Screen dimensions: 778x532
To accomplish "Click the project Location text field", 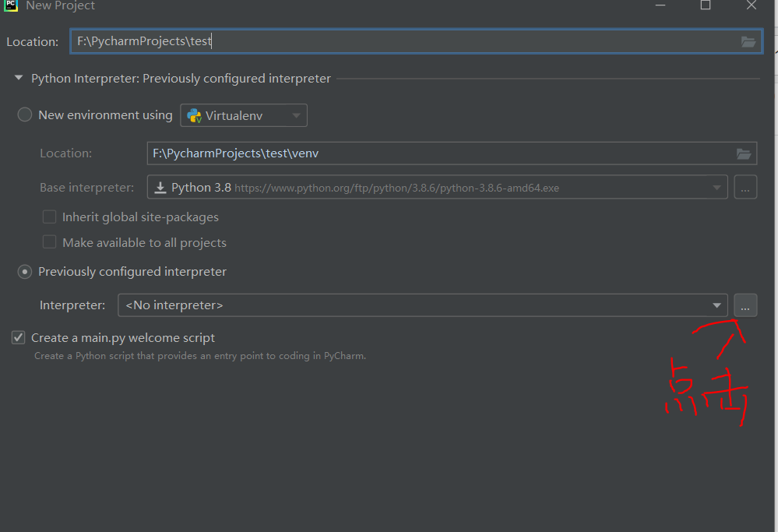I will (x=416, y=41).
